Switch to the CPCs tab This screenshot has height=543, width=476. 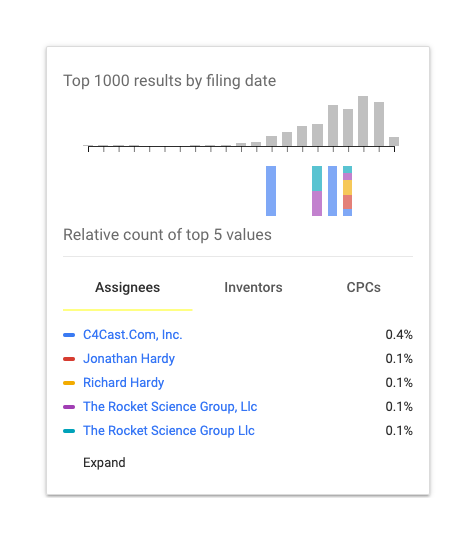coord(363,287)
